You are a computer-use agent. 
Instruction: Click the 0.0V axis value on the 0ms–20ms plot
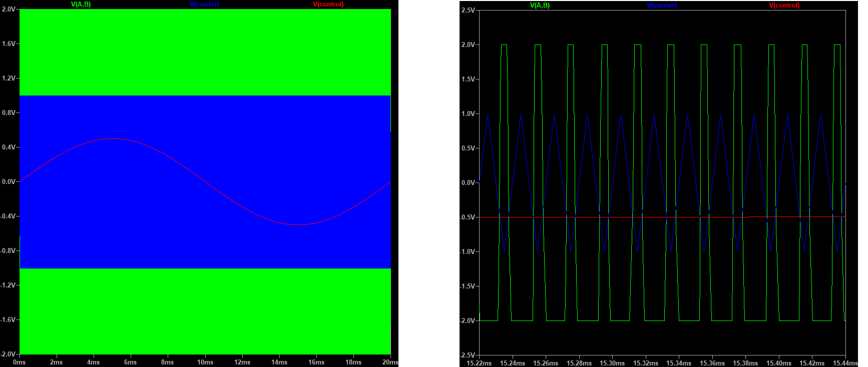pos(9,181)
